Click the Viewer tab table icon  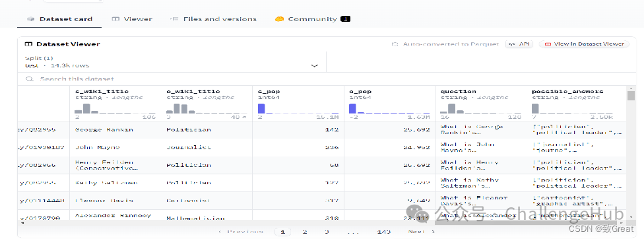(116, 19)
